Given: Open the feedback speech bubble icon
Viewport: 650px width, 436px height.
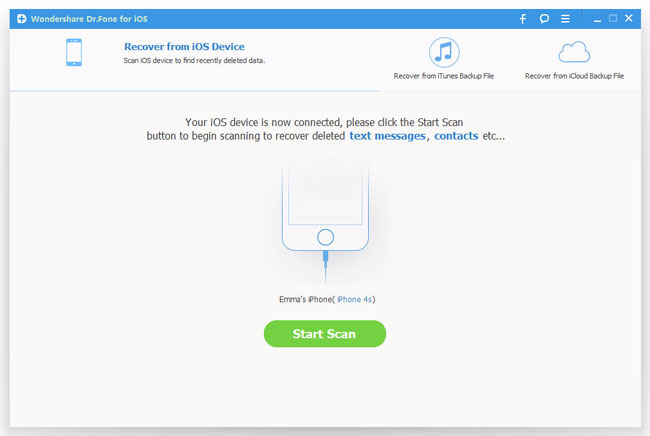Looking at the screenshot, I should point(545,18).
